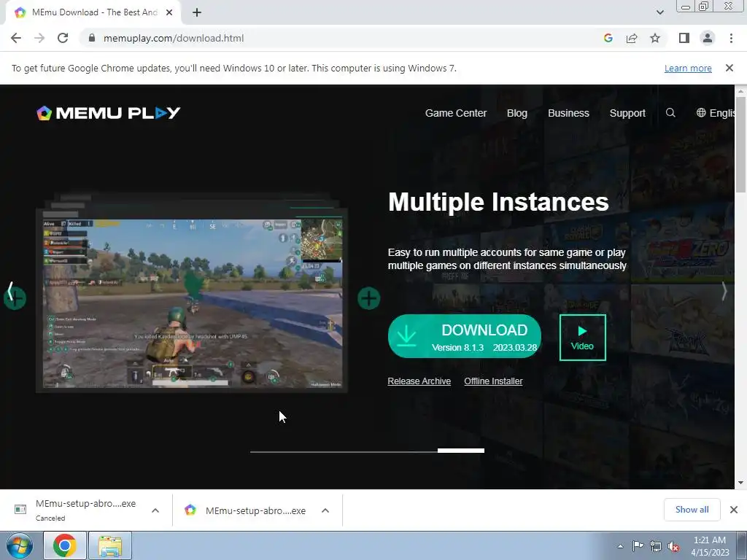Viewport: 747px width, 560px height.
Task: Bookmark this page with the star
Action: pyautogui.click(x=655, y=38)
